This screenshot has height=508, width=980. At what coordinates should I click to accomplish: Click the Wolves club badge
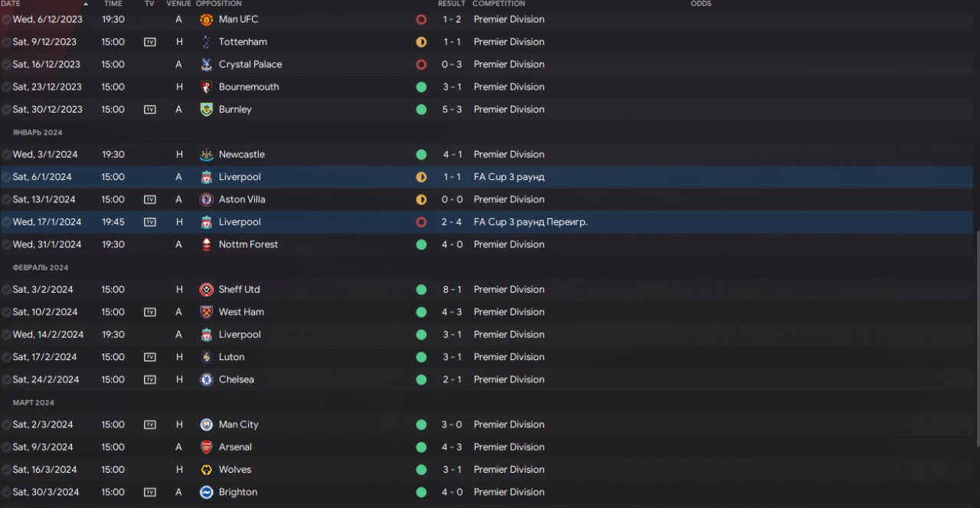(206, 470)
